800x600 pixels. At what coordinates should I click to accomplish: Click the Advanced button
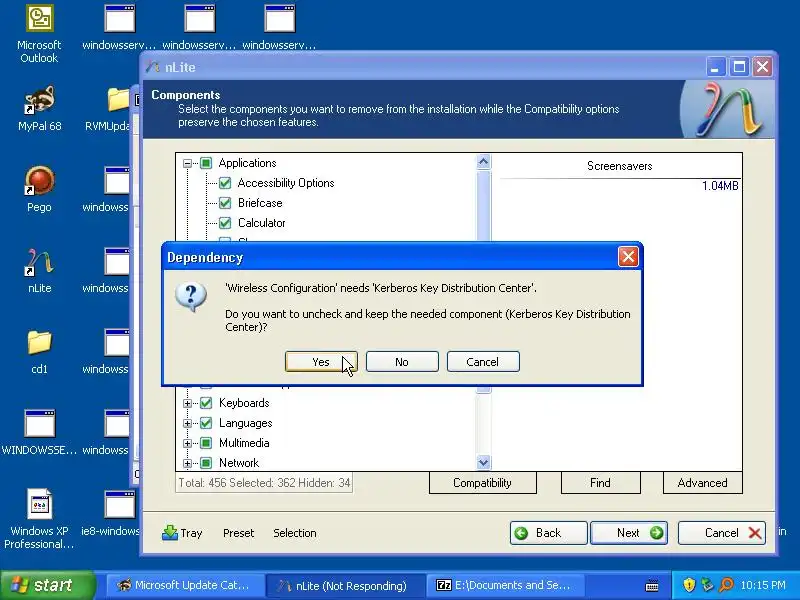(x=703, y=483)
